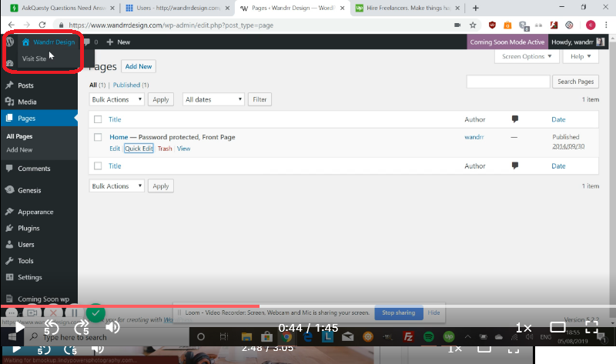The image size is (616, 364).
Task: Click the green Loom checkmark button
Action: tap(95, 313)
